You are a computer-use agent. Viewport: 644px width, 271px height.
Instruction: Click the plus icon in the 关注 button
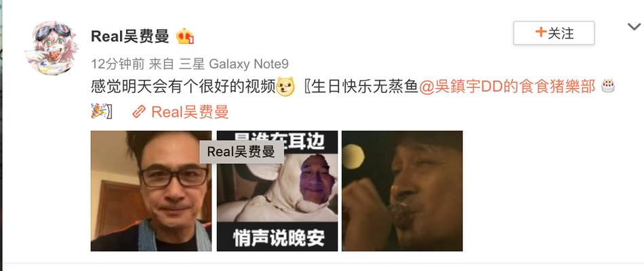(x=541, y=32)
